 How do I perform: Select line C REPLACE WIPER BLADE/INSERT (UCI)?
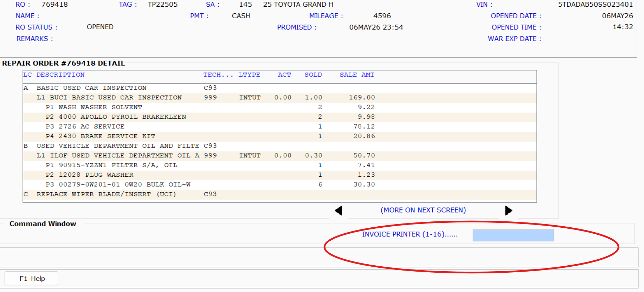pos(279,194)
